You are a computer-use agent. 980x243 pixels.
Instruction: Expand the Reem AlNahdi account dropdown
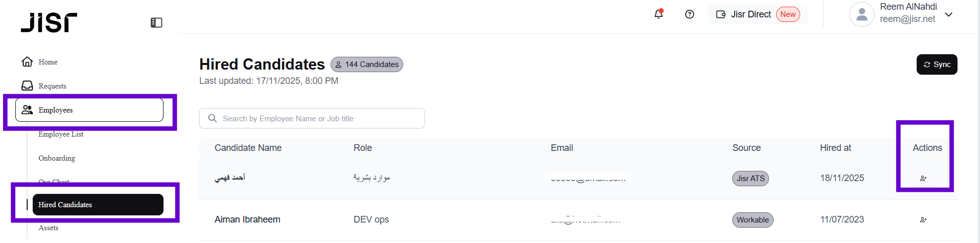coord(948,14)
